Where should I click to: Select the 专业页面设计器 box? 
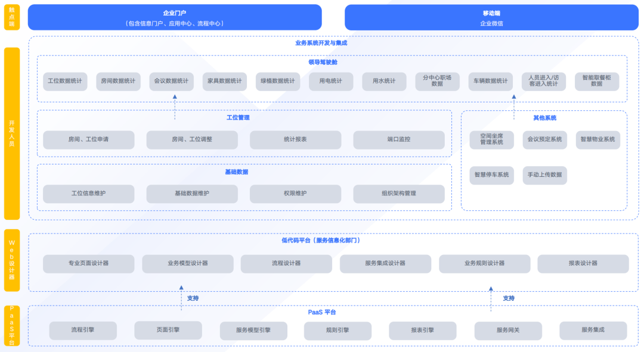pos(89,263)
